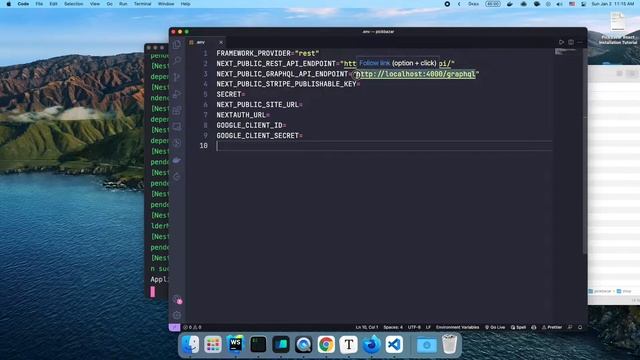Change language mode Environment Variables
The width and height of the screenshot is (640, 360).
click(457, 327)
